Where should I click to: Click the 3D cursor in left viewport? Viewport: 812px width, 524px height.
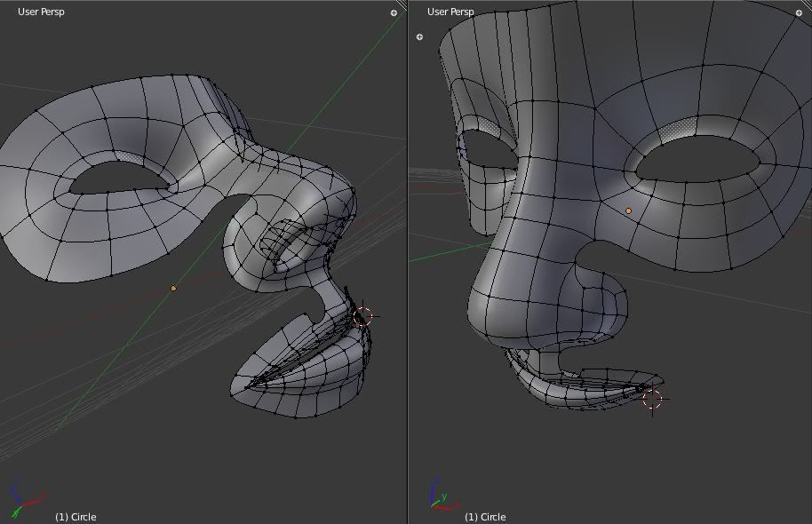point(363,317)
